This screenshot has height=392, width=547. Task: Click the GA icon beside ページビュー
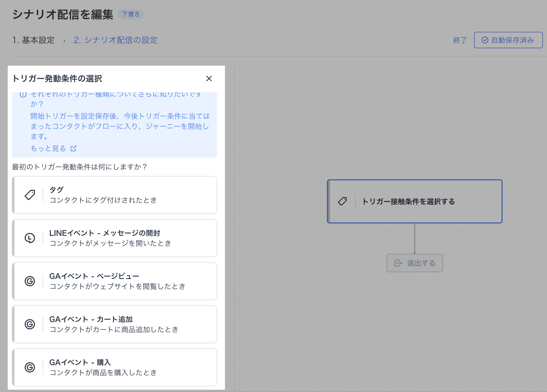pyautogui.click(x=30, y=281)
